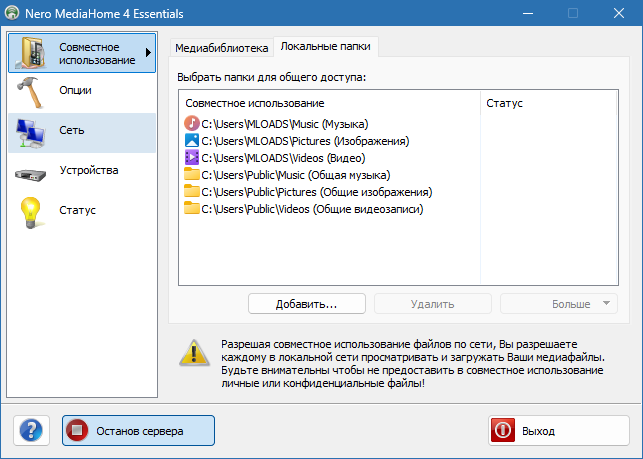
Task: Click the video icon of MLOADS\Videos
Action: point(192,158)
